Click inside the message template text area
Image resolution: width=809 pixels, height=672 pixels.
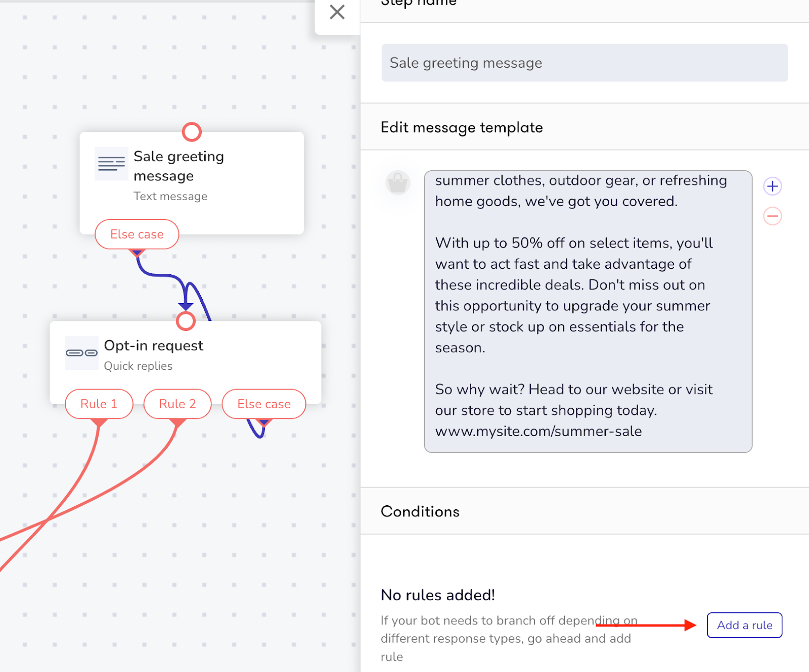pyautogui.click(x=588, y=311)
